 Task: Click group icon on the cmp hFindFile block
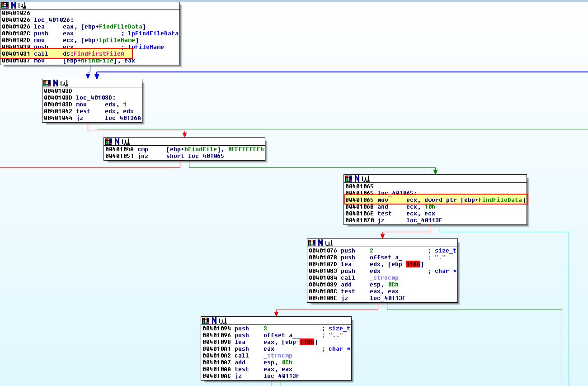(x=126, y=141)
